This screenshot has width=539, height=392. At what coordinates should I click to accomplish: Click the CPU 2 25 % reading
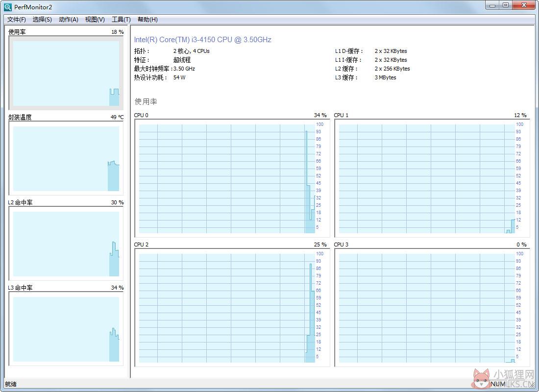pos(320,245)
